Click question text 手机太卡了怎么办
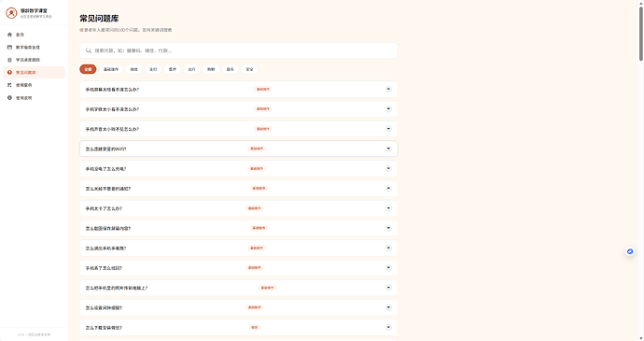This screenshot has width=644, height=341. 104,208
